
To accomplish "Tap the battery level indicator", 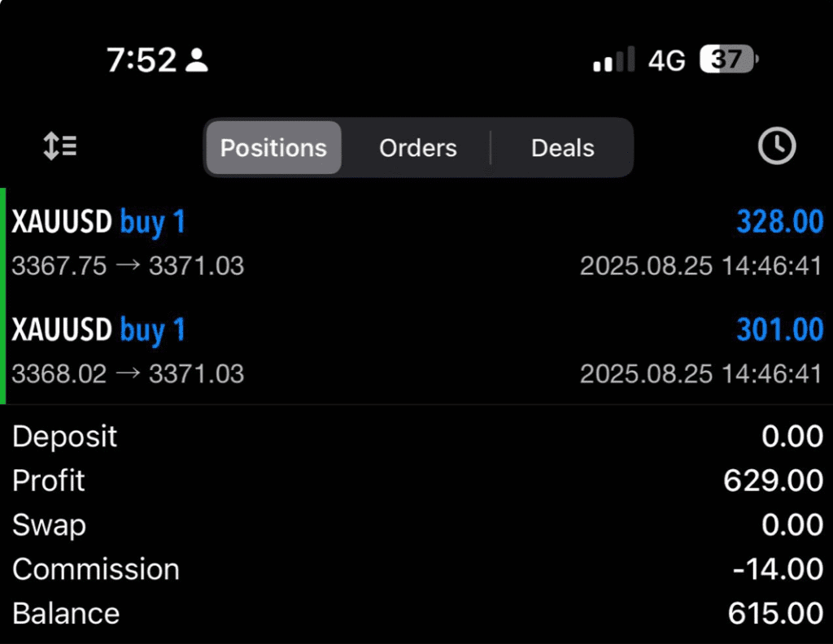I will pyautogui.click(x=728, y=59).
